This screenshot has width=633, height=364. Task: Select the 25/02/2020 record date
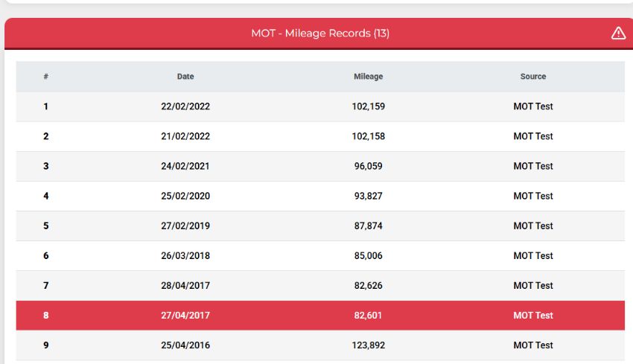pyautogui.click(x=185, y=196)
